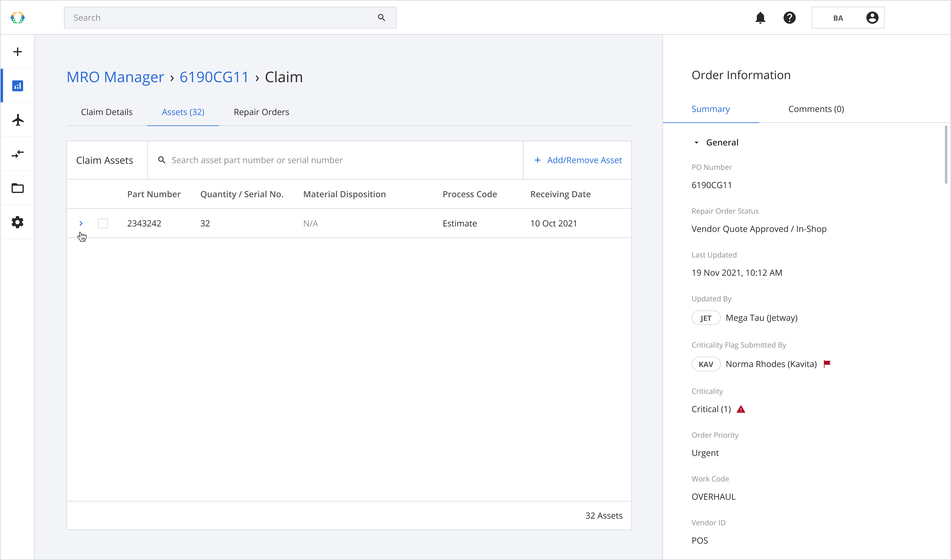Click the Process Code column header
Screen dimensions: 951x560
click(470, 194)
